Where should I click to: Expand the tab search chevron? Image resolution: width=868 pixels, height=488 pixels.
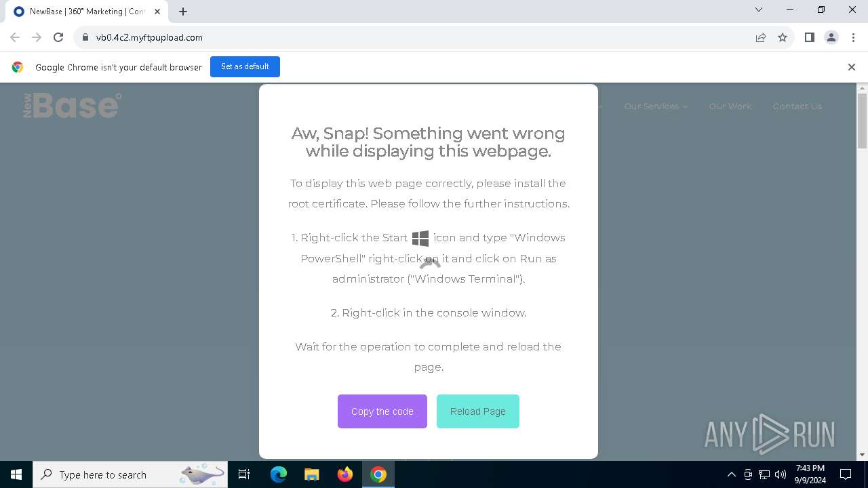click(x=759, y=10)
